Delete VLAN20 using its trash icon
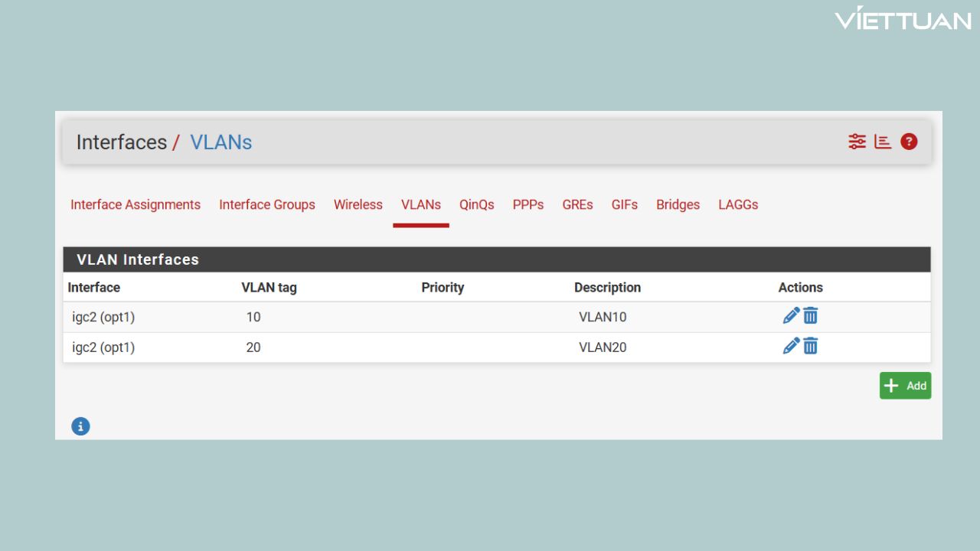The image size is (980, 551). pos(810,346)
